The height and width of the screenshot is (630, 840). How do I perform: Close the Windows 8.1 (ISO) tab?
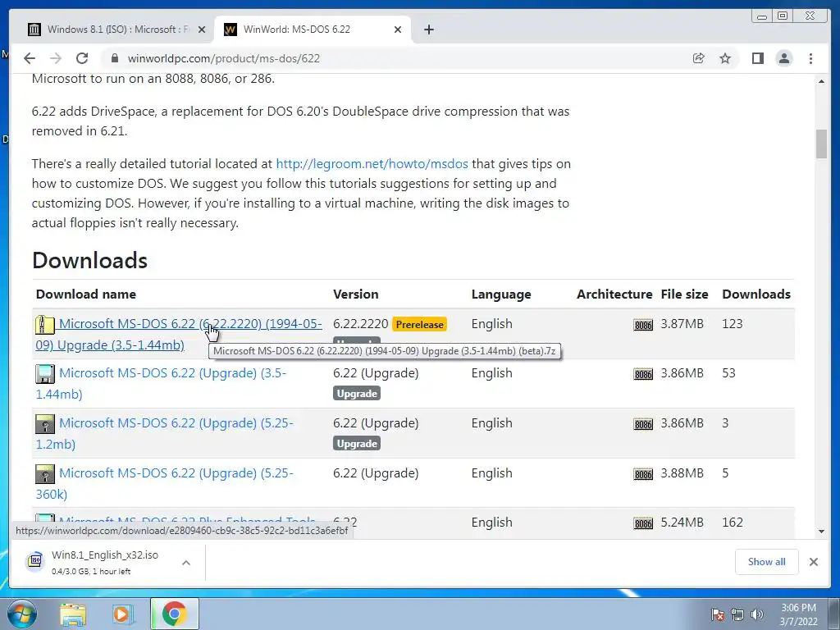[202, 30]
